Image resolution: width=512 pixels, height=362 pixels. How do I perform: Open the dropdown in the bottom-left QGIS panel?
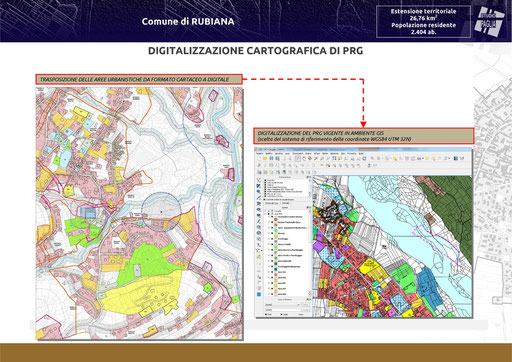(282, 305)
